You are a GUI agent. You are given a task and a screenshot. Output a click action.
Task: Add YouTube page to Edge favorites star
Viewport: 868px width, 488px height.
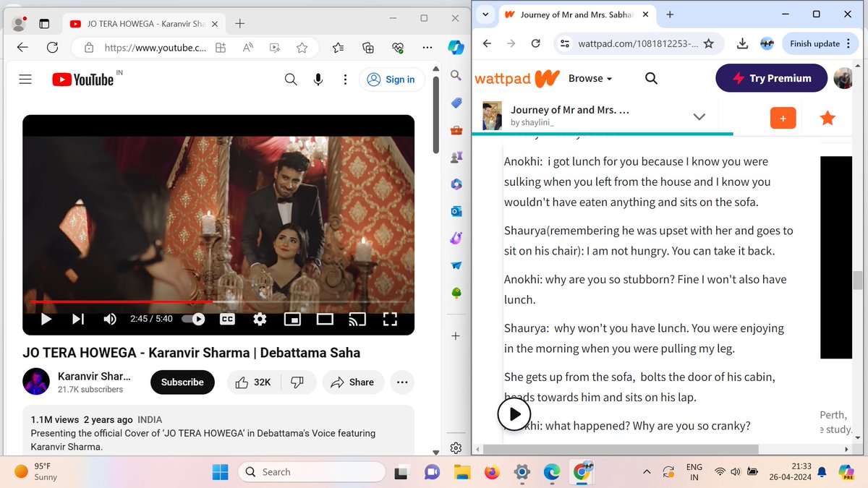point(302,48)
